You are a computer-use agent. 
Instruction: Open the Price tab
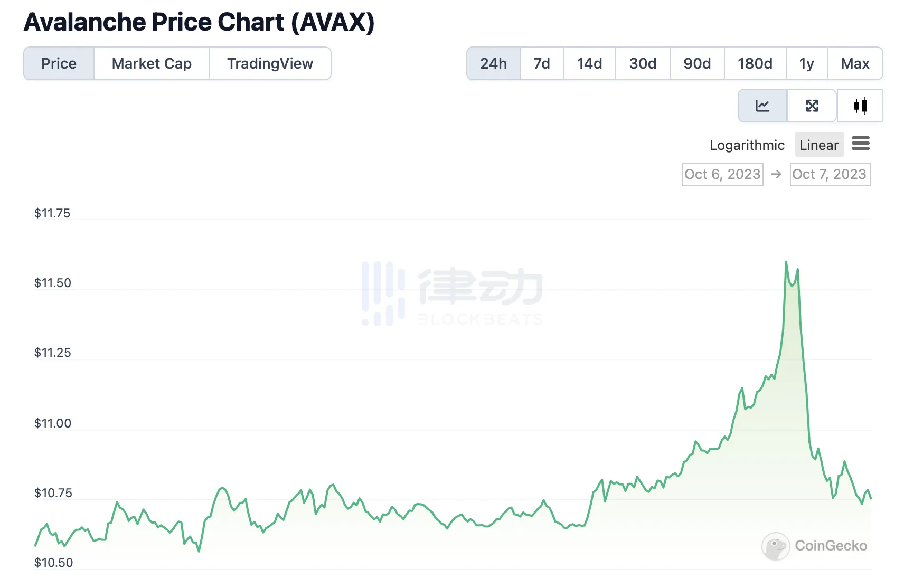point(59,63)
